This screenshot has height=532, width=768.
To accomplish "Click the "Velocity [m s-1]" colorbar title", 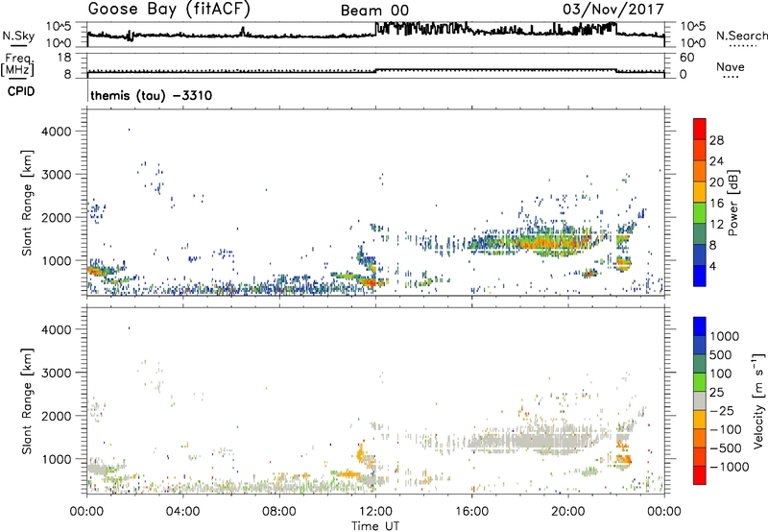I will pos(758,400).
